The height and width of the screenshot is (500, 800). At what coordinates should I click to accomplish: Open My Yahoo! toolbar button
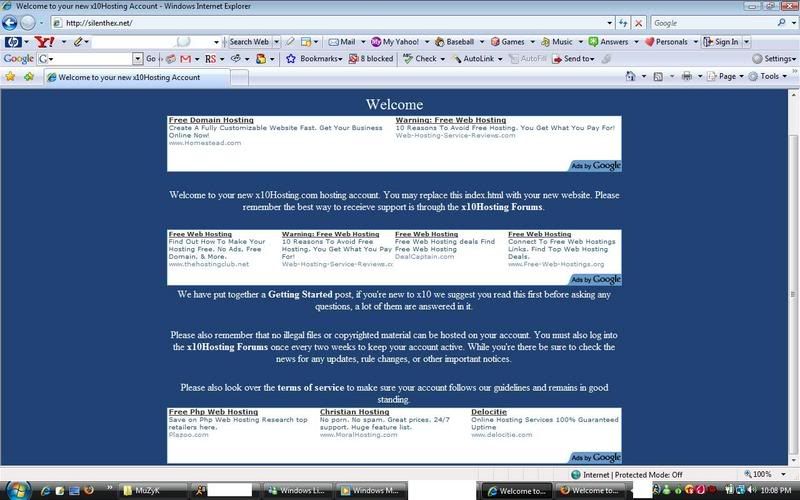tap(395, 42)
